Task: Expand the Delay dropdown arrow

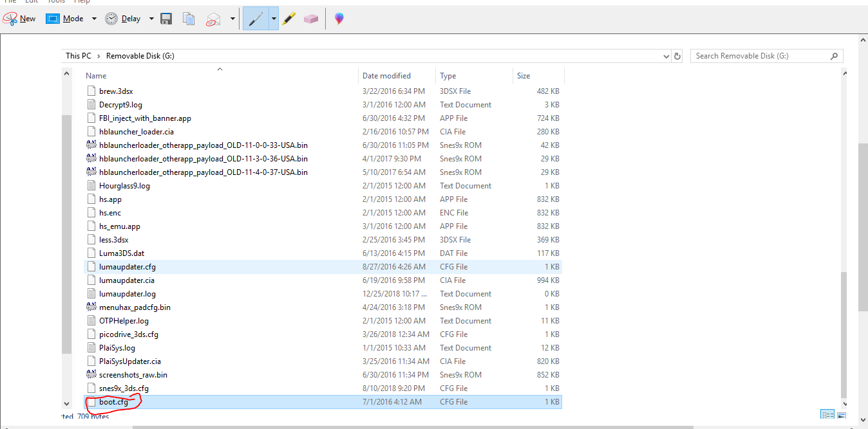Action: coord(151,19)
